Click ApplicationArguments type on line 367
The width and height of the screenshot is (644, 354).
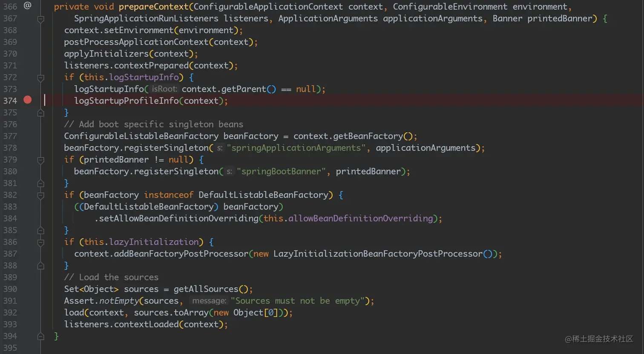[328, 19]
